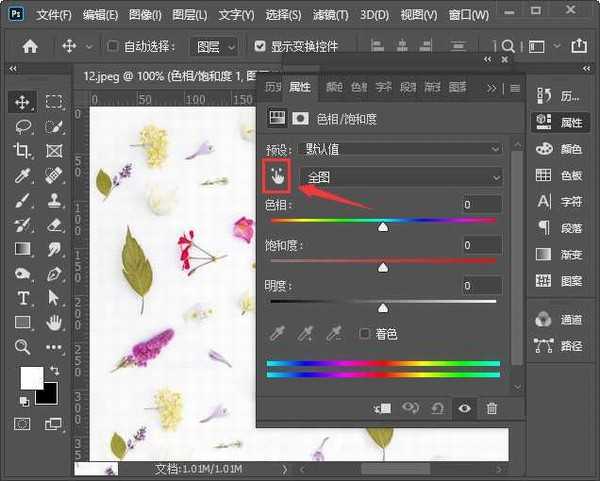This screenshot has width=600, height=481.
Task: Open the 预设 默认值 preset dropdown
Action: (400, 148)
